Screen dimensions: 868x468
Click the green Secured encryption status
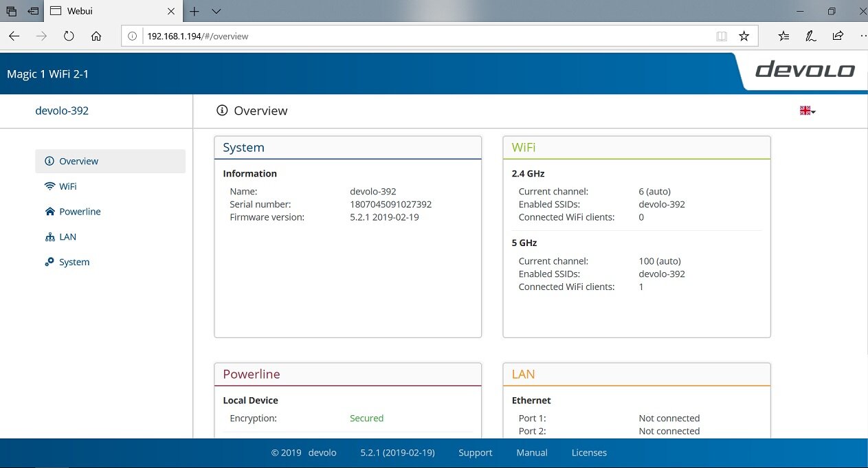pos(366,419)
